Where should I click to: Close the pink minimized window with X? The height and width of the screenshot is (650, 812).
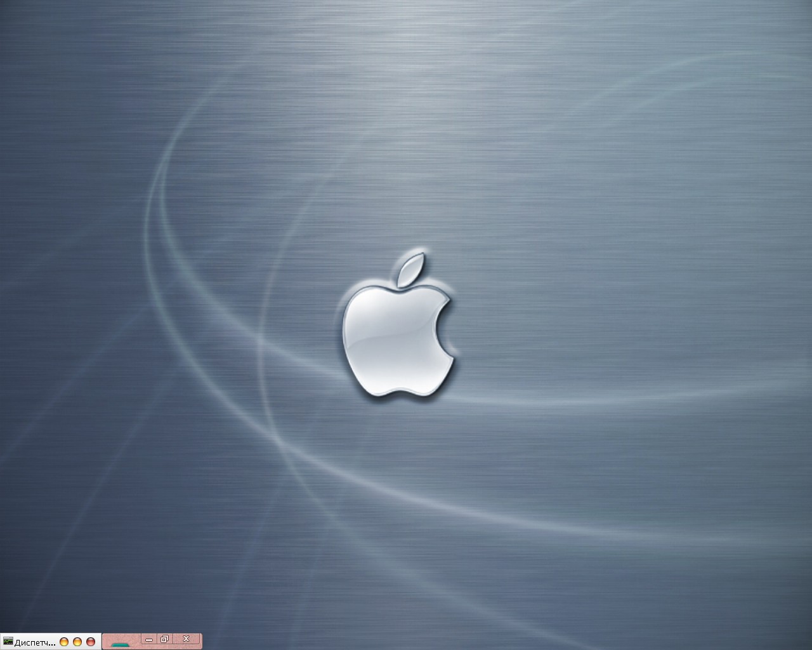click(186, 639)
